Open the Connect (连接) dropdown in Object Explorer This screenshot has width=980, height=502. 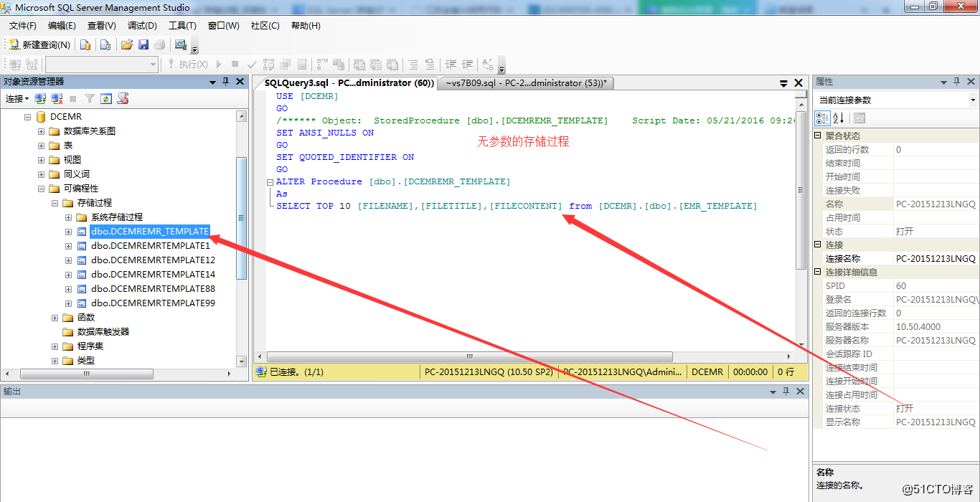[17, 99]
